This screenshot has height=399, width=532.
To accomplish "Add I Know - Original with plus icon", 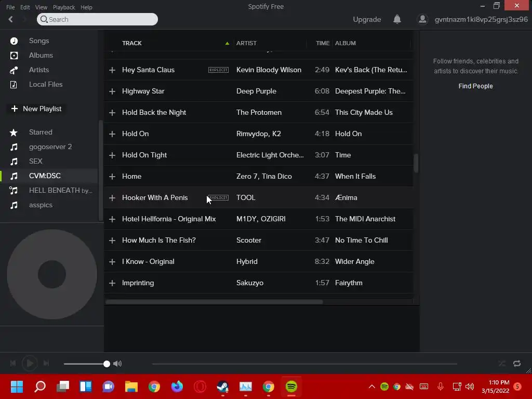I will (112, 262).
